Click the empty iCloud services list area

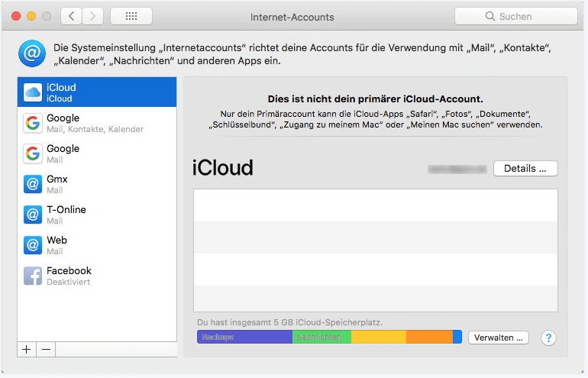click(375, 250)
